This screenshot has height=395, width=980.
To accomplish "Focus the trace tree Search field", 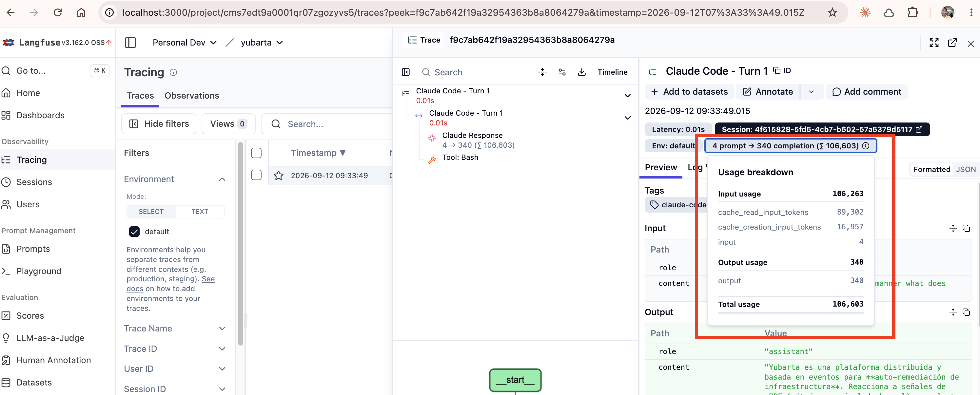I will pos(476,72).
